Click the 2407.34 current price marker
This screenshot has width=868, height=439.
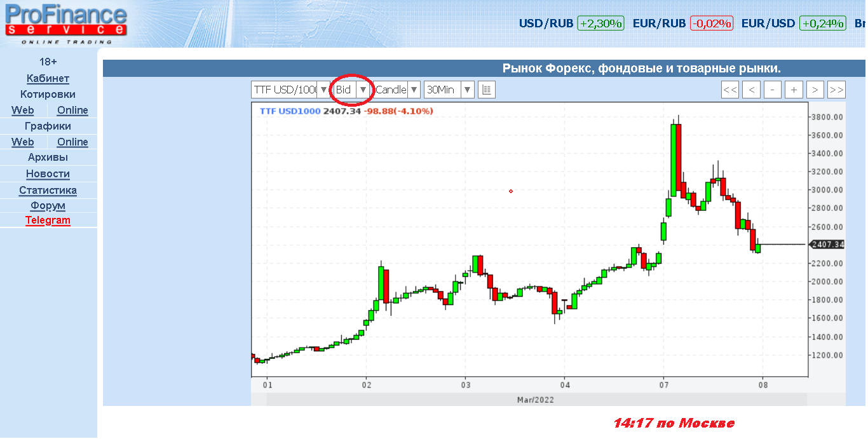[x=827, y=244]
